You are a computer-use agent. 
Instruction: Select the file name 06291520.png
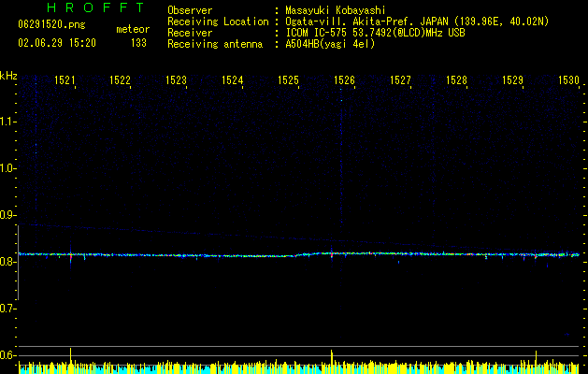(x=51, y=24)
